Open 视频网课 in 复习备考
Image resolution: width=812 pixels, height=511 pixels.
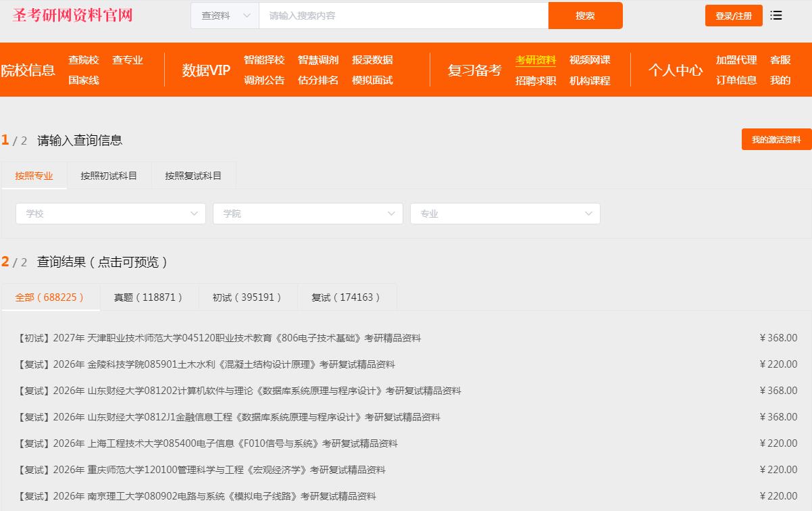pyautogui.click(x=590, y=59)
